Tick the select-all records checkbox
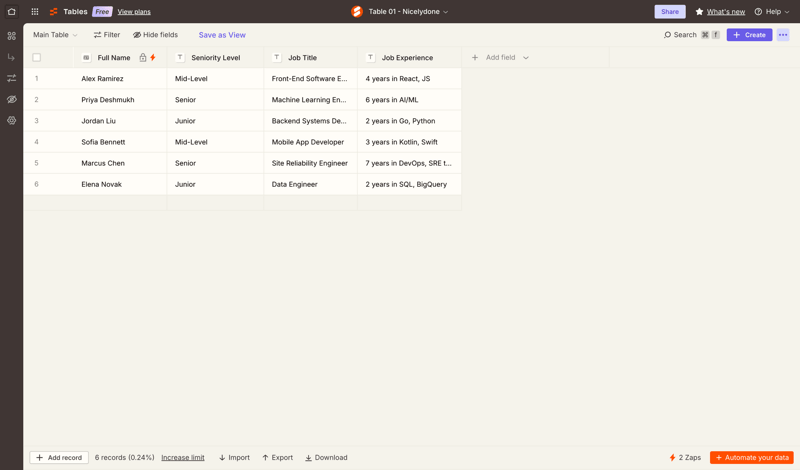The height and width of the screenshot is (470, 800). coord(36,57)
